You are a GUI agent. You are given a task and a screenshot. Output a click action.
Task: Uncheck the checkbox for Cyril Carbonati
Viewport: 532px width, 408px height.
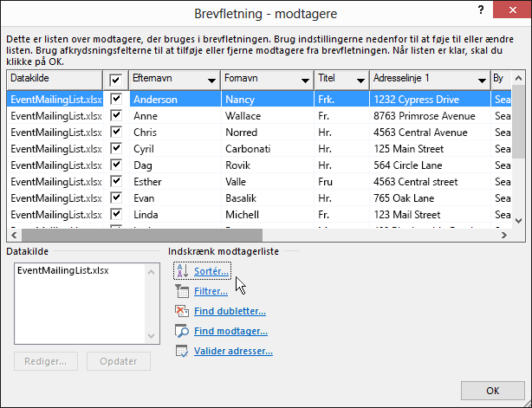click(x=116, y=148)
